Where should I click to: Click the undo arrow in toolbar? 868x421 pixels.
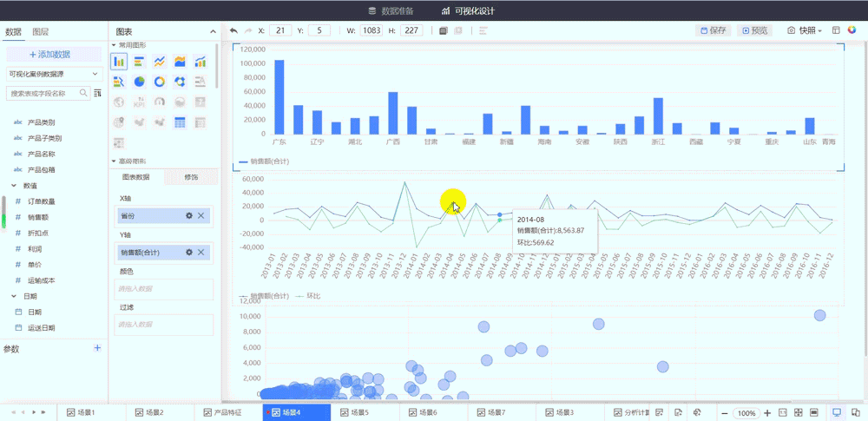(x=233, y=30)
